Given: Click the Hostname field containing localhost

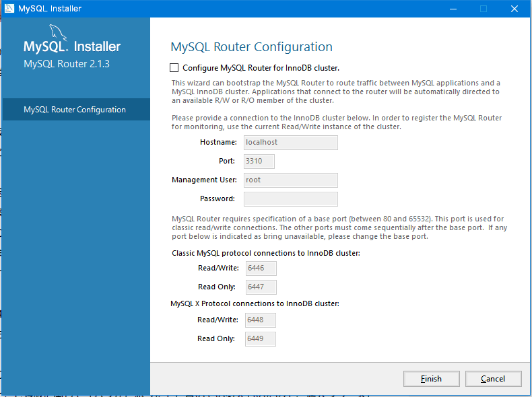Looking at the screenshot, I should point(290,143).
